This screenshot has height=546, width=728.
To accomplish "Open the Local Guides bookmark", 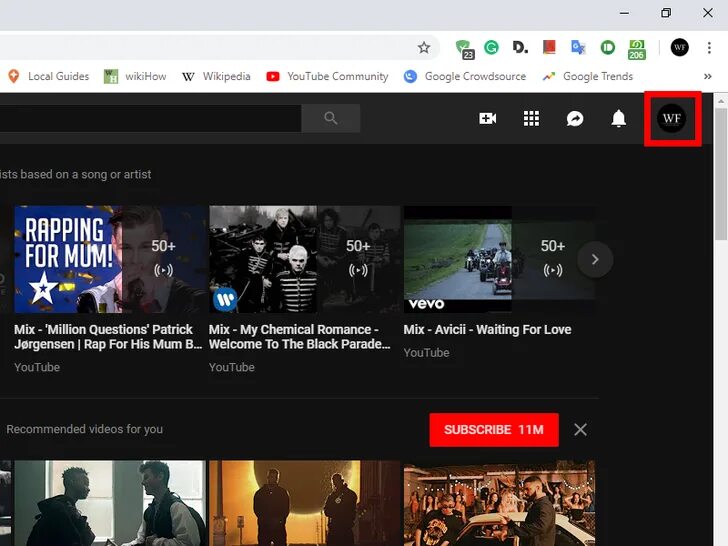I will tap(48, 76).
